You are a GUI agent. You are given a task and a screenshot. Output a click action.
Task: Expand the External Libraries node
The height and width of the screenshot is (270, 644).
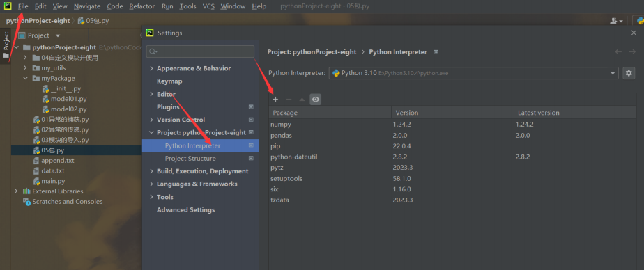(17, 191)
